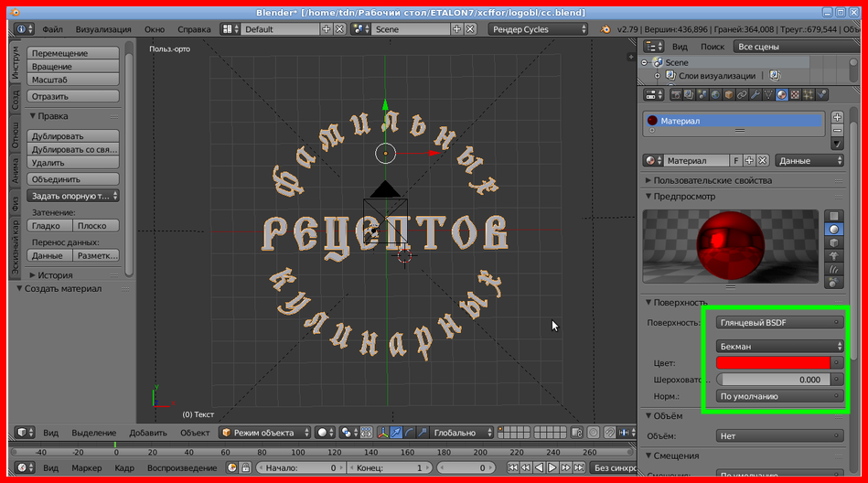
Task: Unlink the material with the X icon
Action: point(763,160)
